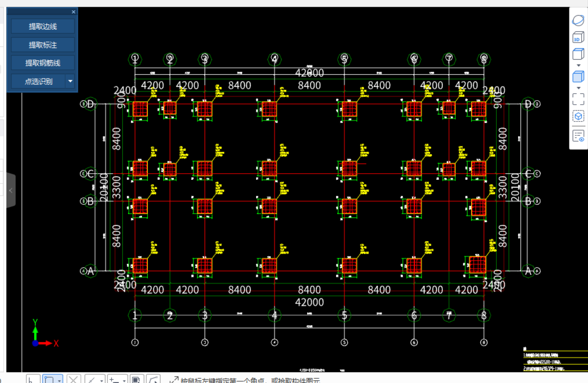Click the top axis bubble numbered 5
The height and width of the screenshot is (383, 588).
tap(344, 59)
